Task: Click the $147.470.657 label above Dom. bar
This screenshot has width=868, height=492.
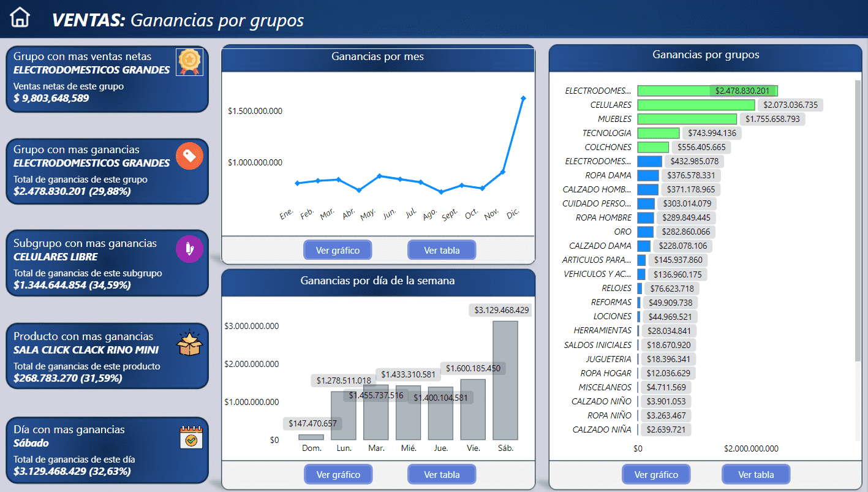Action: pos(312,423)
